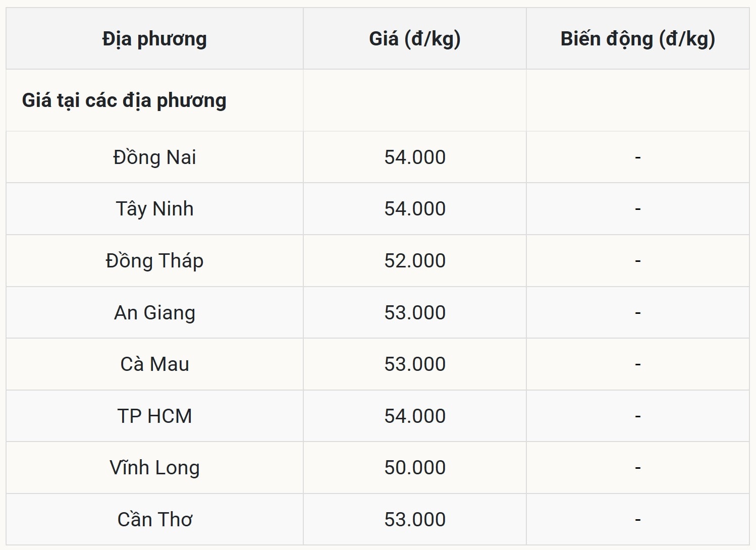Select the 50.000 price value

tap(415, 468)
